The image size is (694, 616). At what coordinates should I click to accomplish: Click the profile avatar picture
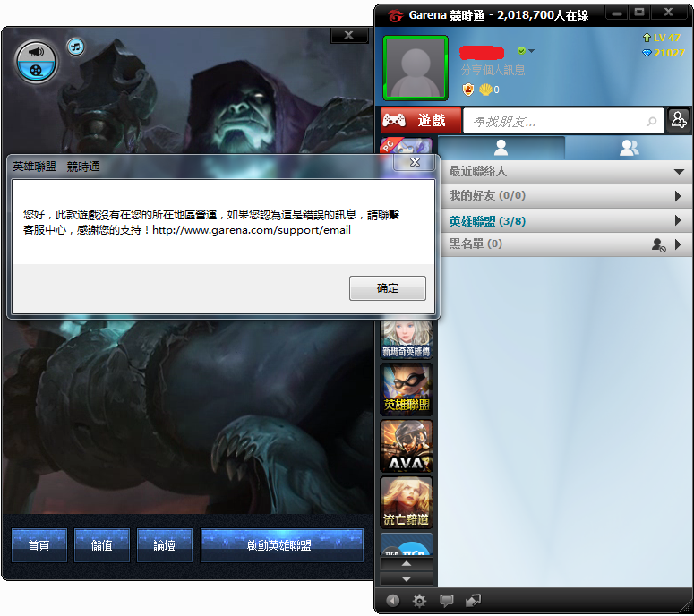click(x=416, y=68)
